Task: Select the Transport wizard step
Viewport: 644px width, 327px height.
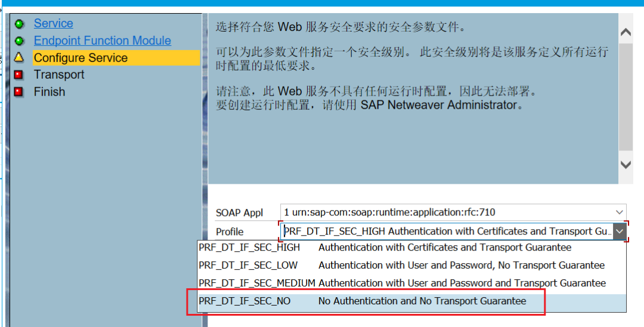Action: 58,75
